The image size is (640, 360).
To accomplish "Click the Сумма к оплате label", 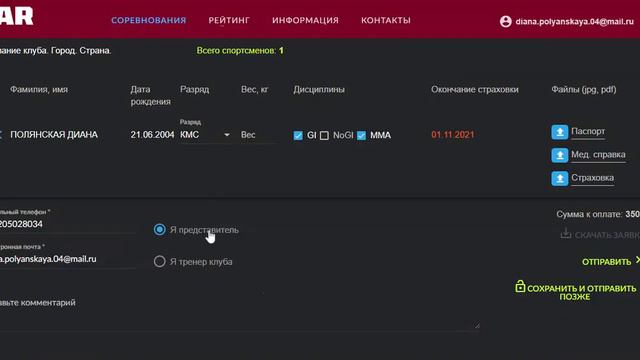I will click(589, 214).
